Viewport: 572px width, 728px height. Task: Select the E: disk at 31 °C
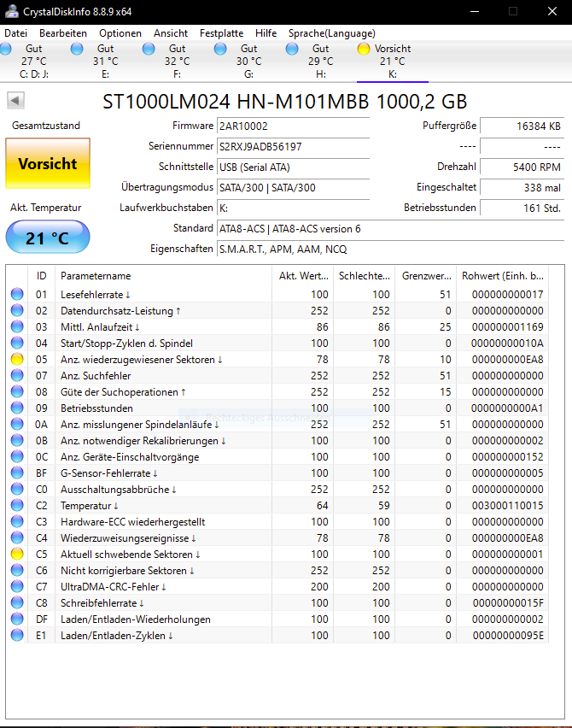(x=105, y=62)
